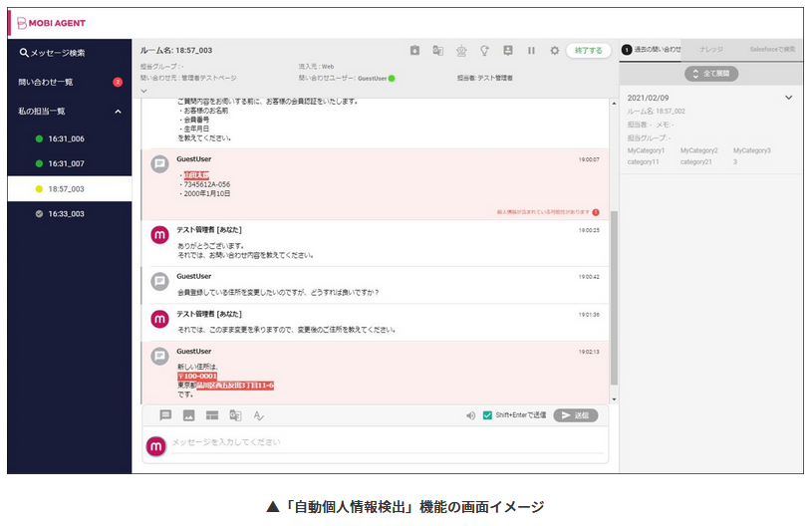Pause the chat with the pause icon
This screenshot has height=526, width=812.
pyautogui.click(x=531, y=50)
